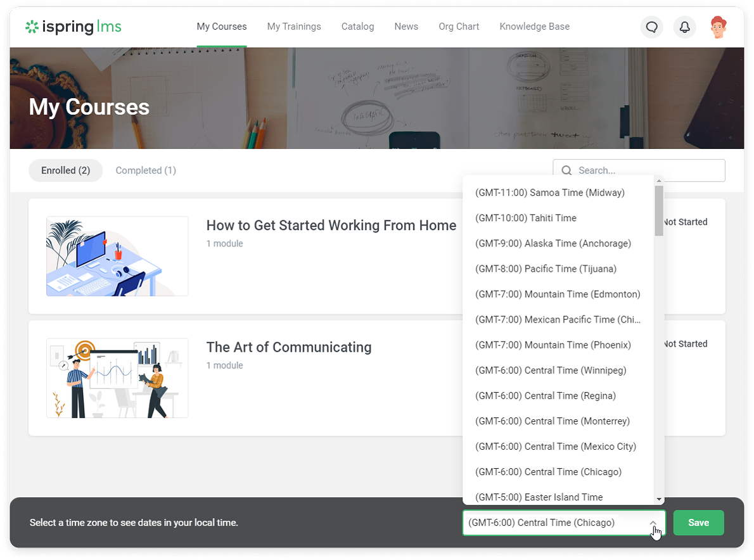This screenshot has height=560, width=754.
Task: Click The Art of Communicating thumbnail
Action: pyautogui.click(x=117, y=378)
